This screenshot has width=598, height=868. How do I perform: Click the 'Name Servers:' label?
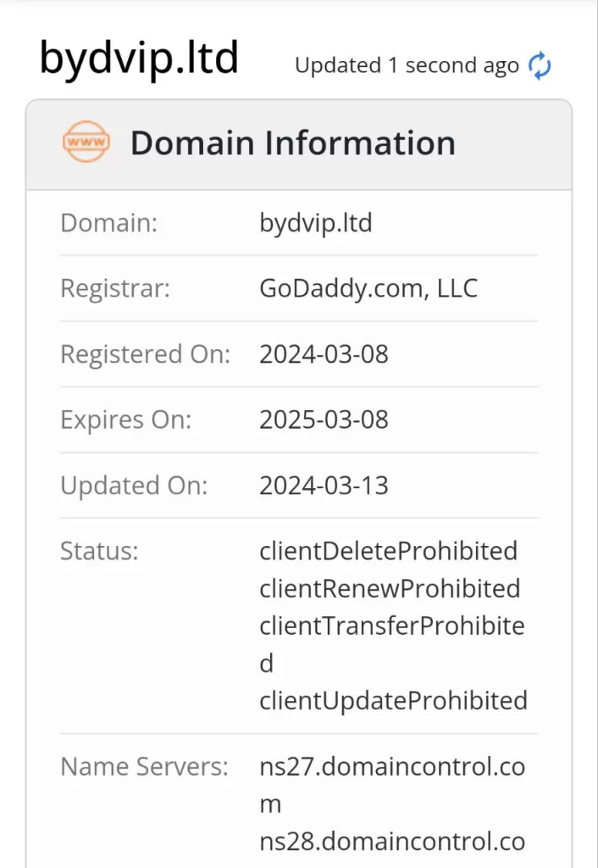tap(144, 767)
